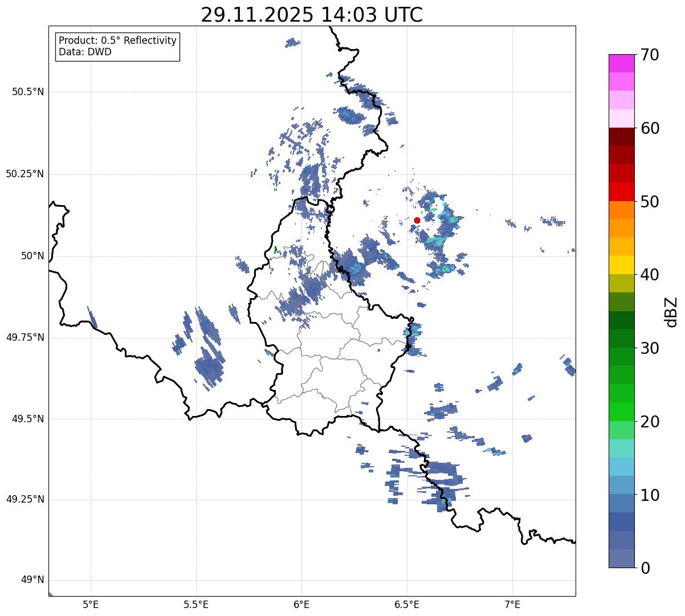
Task: Click the "50.5°N" latitude label
Action: (x=28, y=92)
